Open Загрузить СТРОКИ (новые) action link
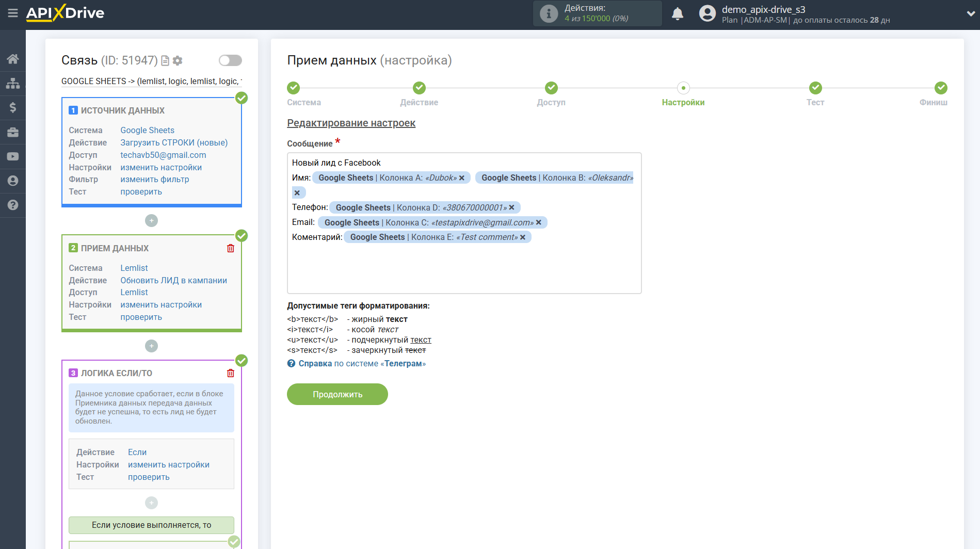 coord(174,142)
